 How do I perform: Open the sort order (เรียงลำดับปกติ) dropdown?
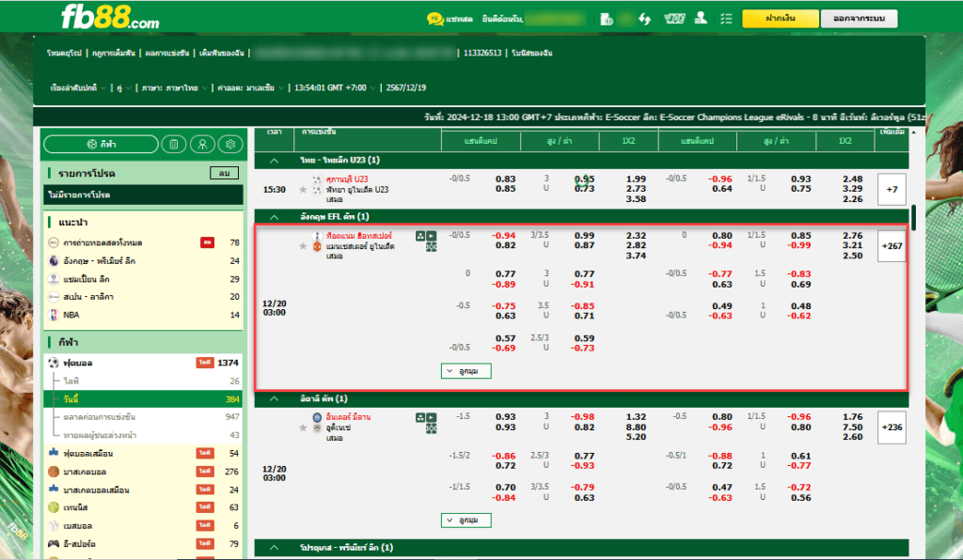[x=78, y=87]
